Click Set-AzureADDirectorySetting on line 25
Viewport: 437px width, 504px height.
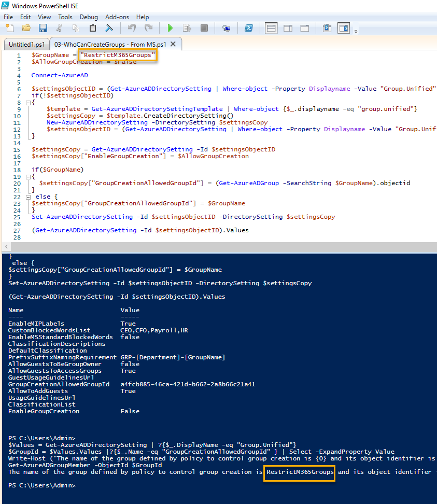pyautogui.click(x=82, y=217)
